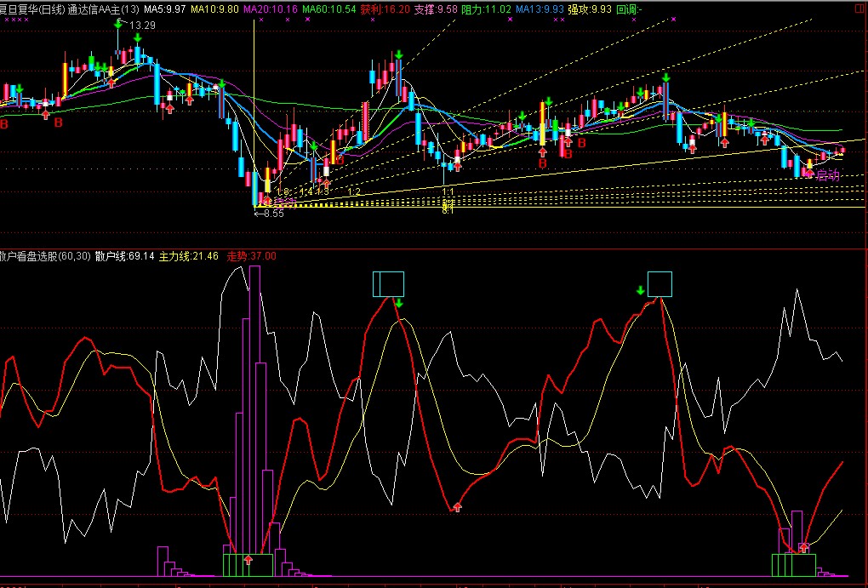Viewport: 868px width, 588px height.
Task: Click the MA5:9.97 moving average label
Action: [164, 9]
